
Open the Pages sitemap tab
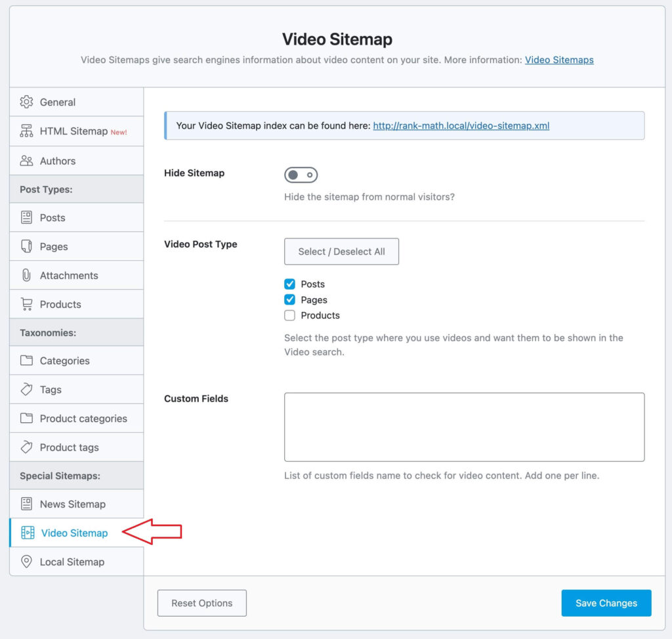(x=54, y=246)
